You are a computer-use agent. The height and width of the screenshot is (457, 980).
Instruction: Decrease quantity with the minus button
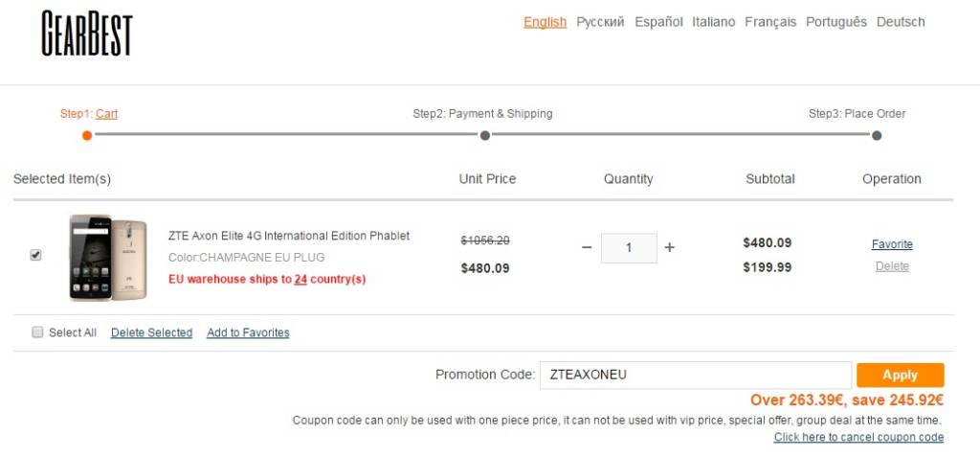(587, 247)
